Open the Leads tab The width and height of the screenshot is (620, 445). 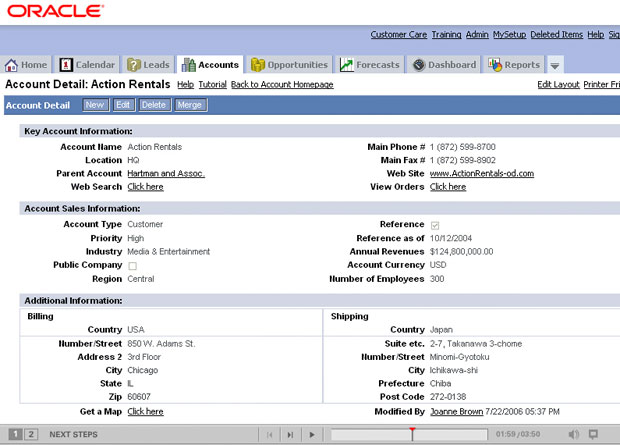(149, 65)
